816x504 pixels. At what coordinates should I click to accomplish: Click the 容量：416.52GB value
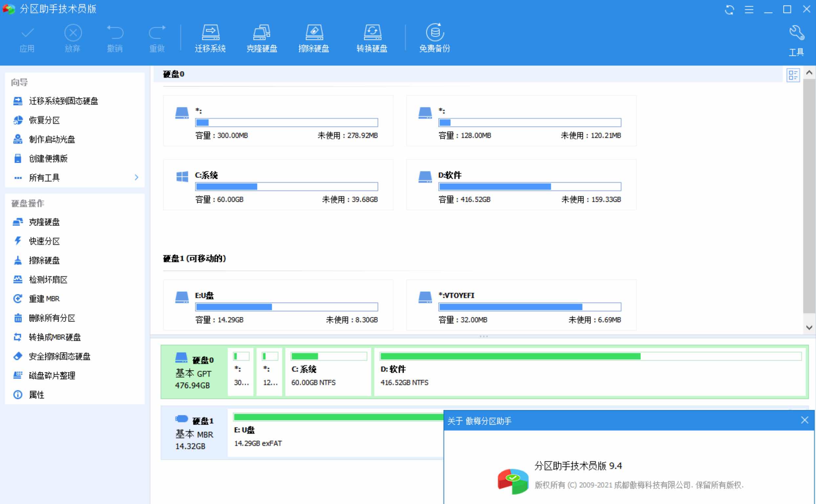pyautogui.click(x=464, y=199)
